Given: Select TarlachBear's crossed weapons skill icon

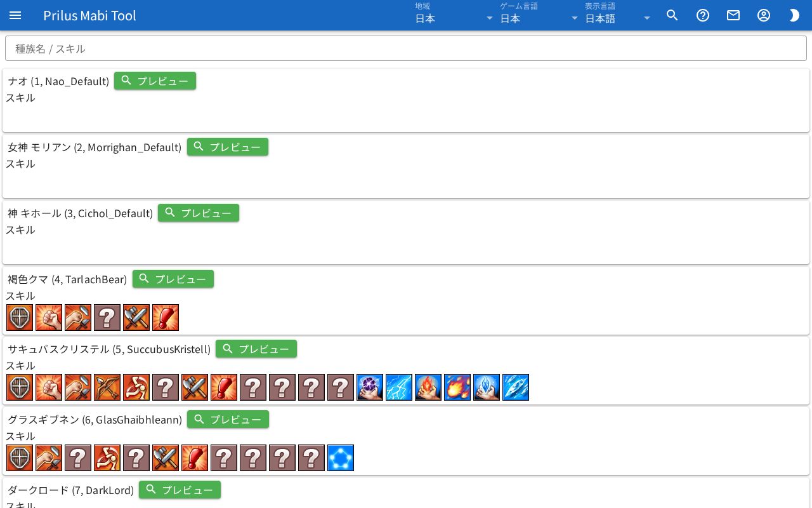Looking at the screenshot, I should 136,317.
